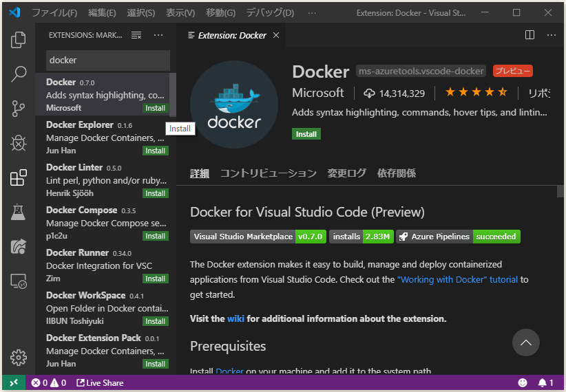This screenshot has width=566, height=392.
Task: Select Docker Linter in the extensions list
Action: coord(105,180)
